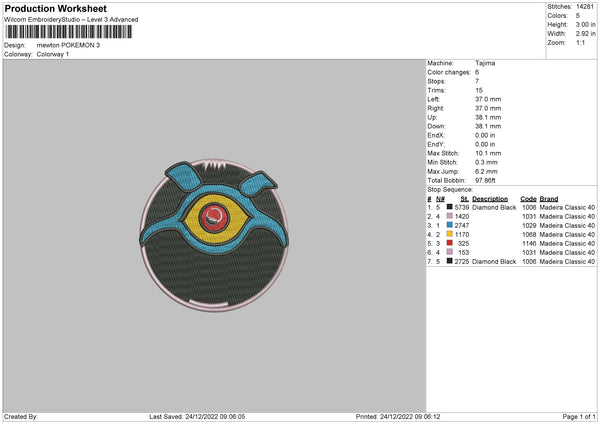Click the "N#" column header

point(440,199)
